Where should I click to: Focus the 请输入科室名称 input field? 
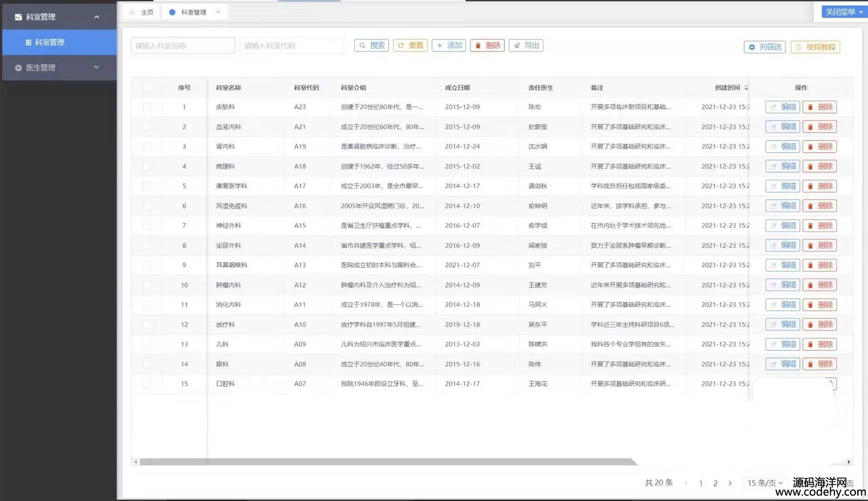[183, 45]
